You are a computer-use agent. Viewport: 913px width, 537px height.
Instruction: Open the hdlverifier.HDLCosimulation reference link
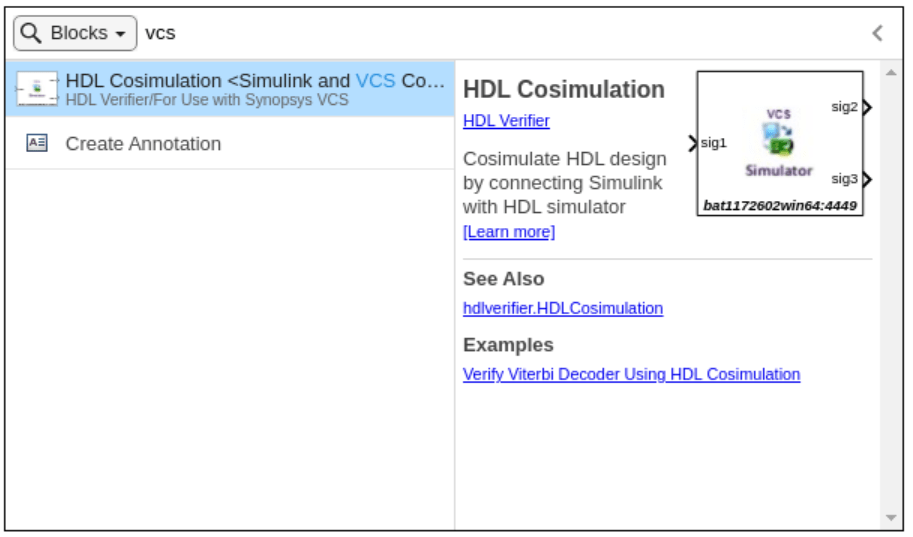[x=563, y=308]
